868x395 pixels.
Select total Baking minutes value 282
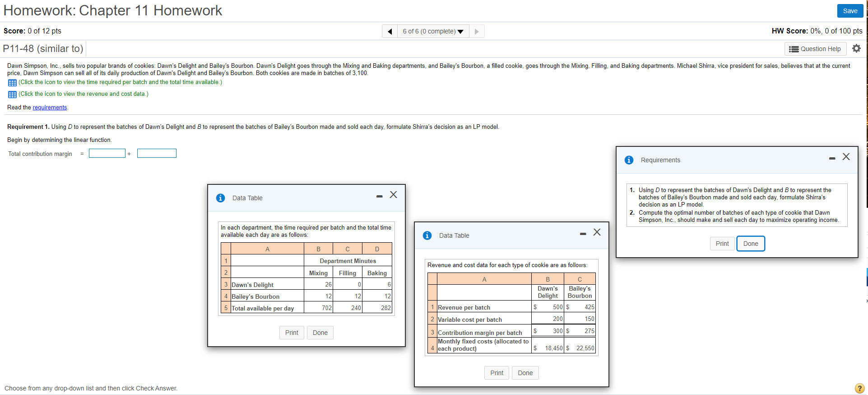click(x=386, y=308)
